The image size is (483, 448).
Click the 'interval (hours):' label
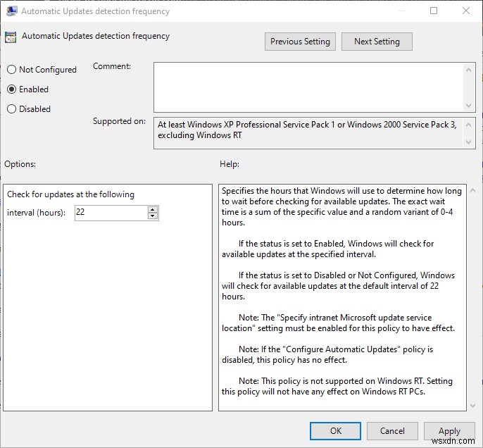pos(37,213)
